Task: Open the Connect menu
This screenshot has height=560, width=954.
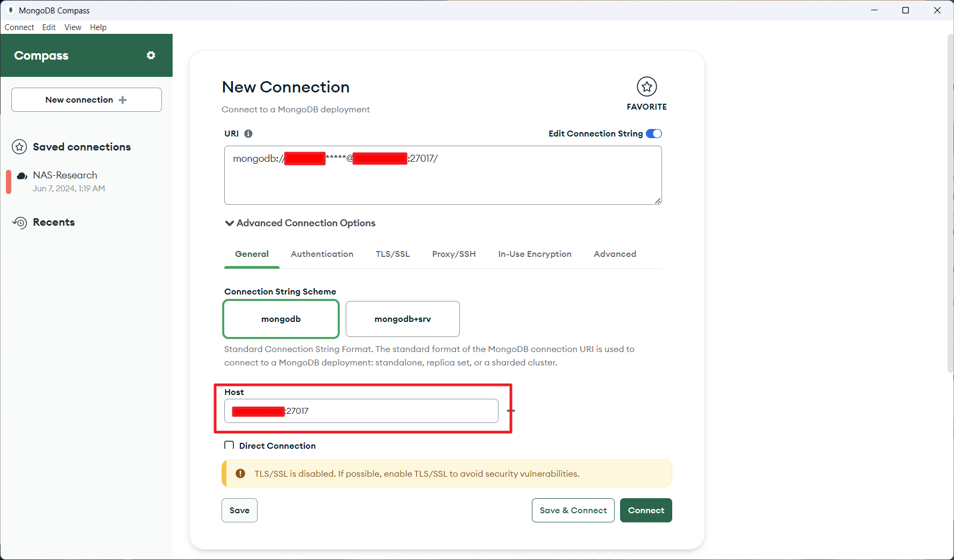Action: click(x=19, y=27)
